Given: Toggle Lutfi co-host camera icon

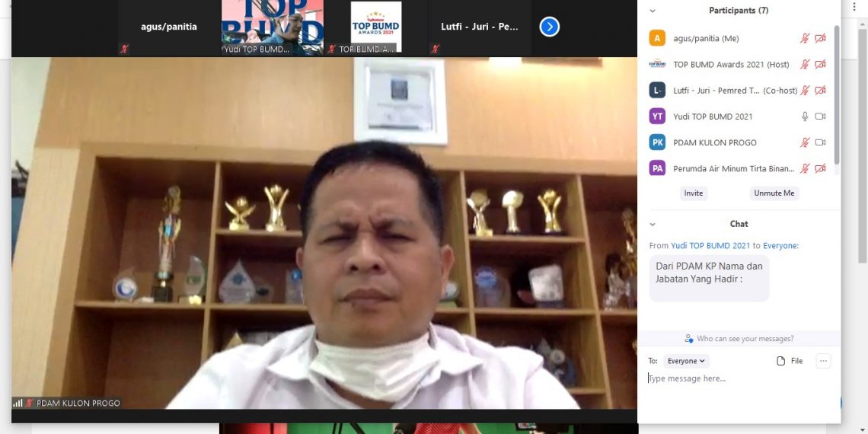Looking at the screenshot, I should click(x=820, y=91).
